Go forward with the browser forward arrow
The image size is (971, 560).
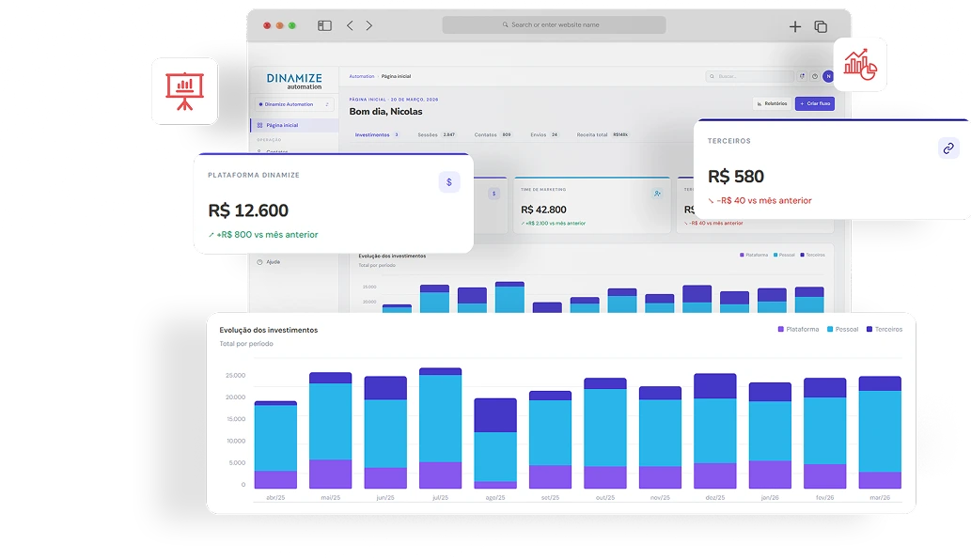pyautogui.click(x=369, y=25)
